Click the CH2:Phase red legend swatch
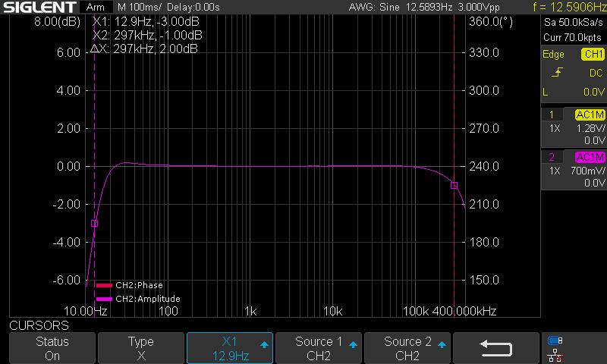 [x=104, y=285]
